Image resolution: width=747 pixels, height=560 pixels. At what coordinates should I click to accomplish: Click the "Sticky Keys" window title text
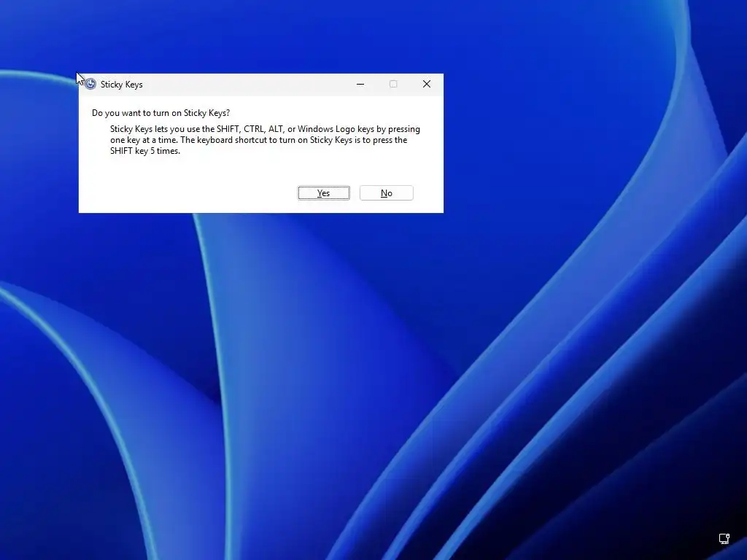click(x=122, y=85)
